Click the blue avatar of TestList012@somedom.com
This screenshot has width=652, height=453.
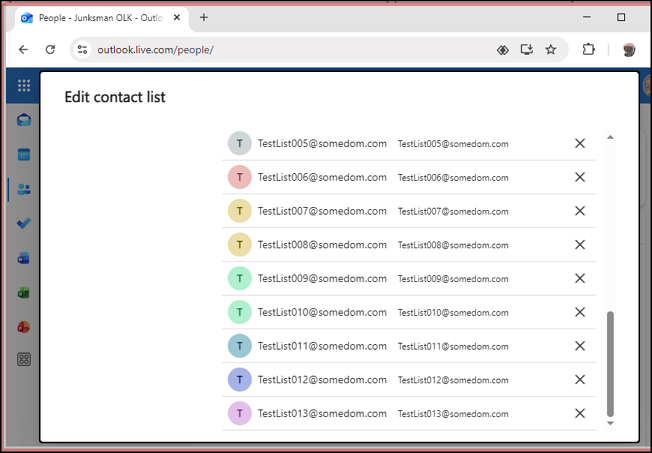pyautogui.click(x=240, y=379)
